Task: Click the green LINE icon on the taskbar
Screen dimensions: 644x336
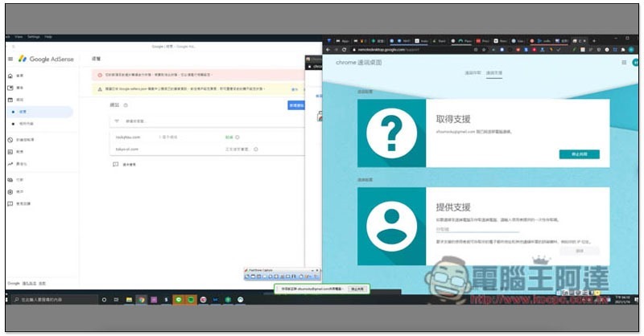Action: pos(178,300)
